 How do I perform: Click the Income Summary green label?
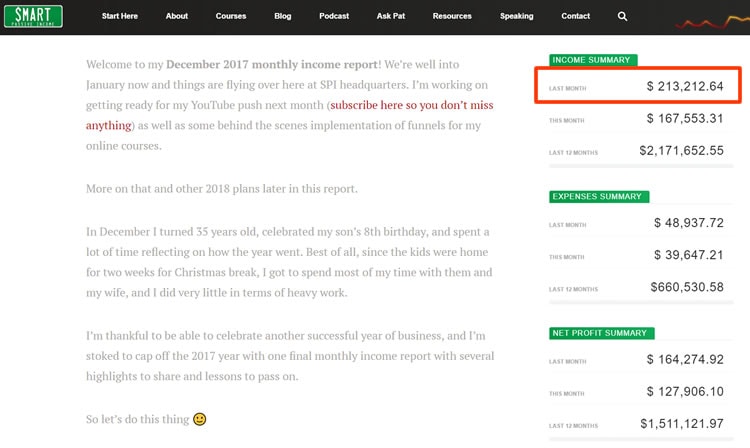coord(593,60)
